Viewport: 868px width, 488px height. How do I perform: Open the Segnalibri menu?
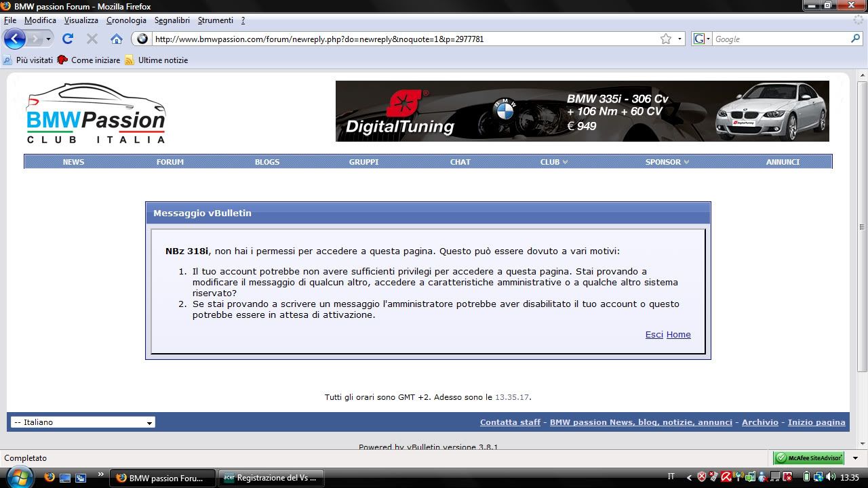coord(172,20)
